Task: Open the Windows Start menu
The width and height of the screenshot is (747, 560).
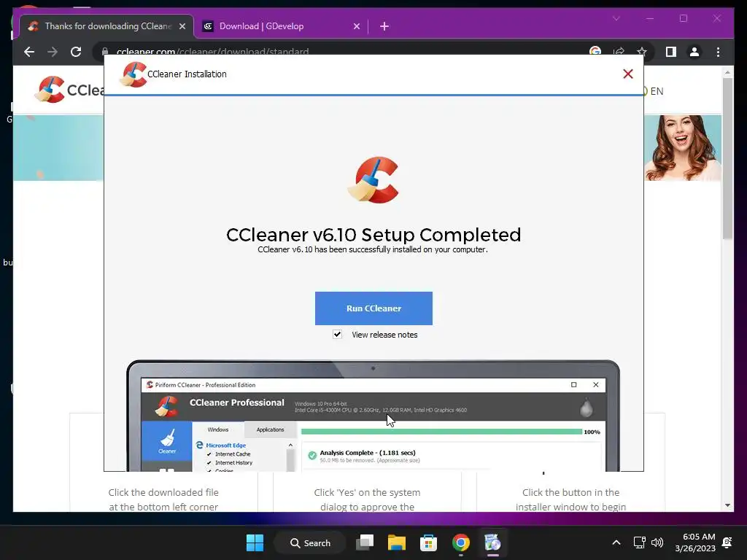Action: 255,542
